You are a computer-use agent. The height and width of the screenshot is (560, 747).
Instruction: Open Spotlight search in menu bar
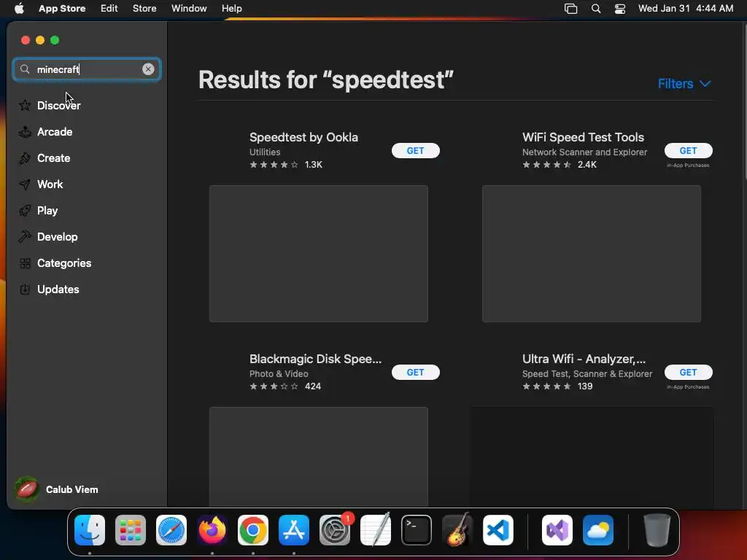click(595, 9)
